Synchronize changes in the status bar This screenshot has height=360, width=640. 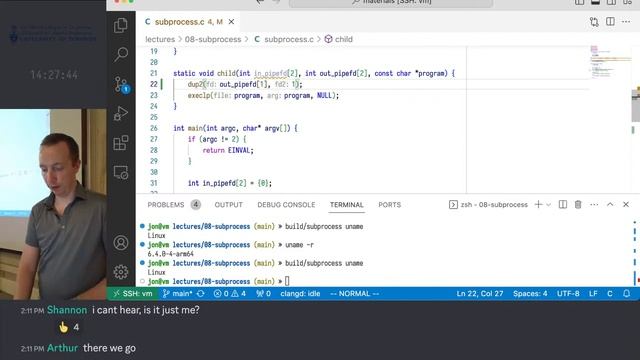pos(200,293)
